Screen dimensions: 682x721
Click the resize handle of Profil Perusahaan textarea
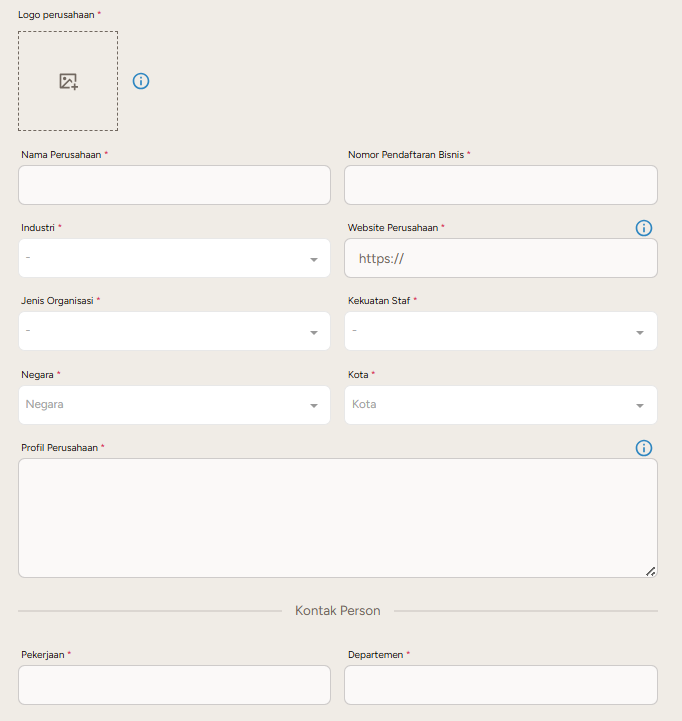pyautogui.click(x=650, y=571)
